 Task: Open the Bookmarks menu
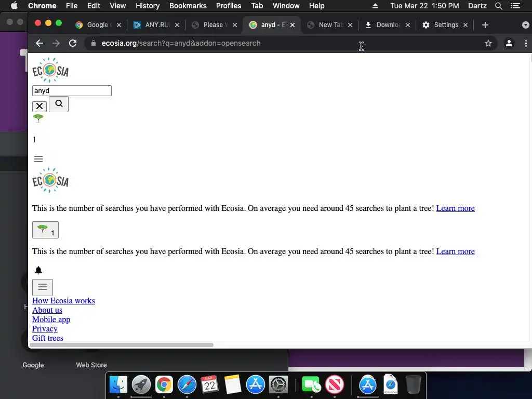[x=188, y=6]
